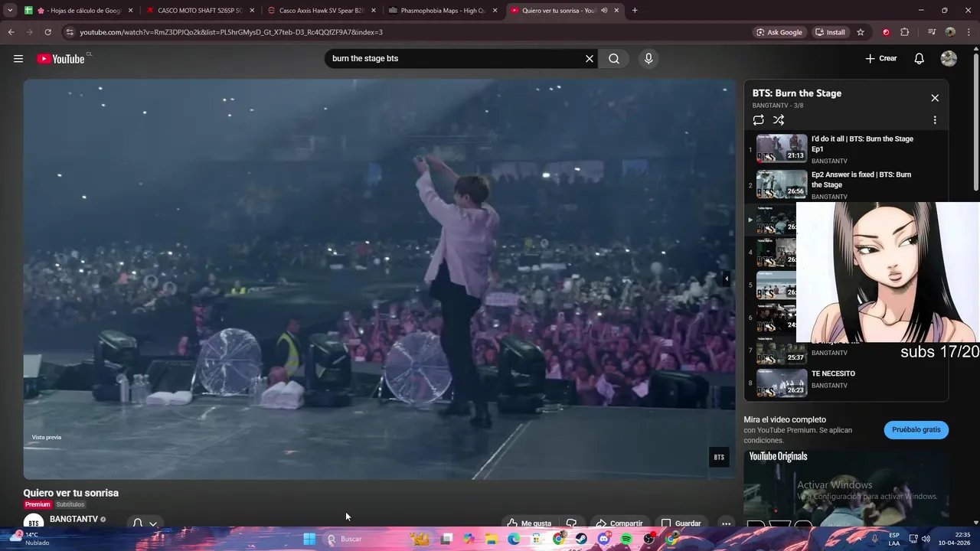Play playlist item 7 thumbnail (25:37)

point(782,350)
